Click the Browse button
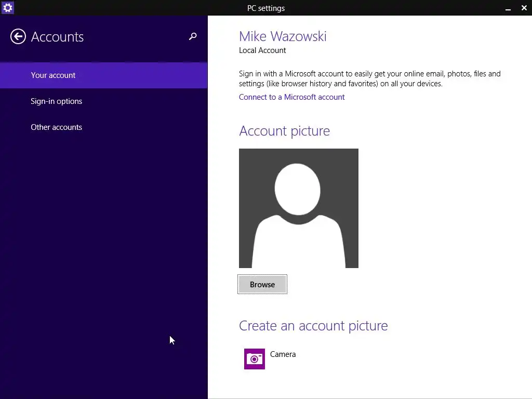This screenshot has width=532, height=399. click(x=262, y=284)
